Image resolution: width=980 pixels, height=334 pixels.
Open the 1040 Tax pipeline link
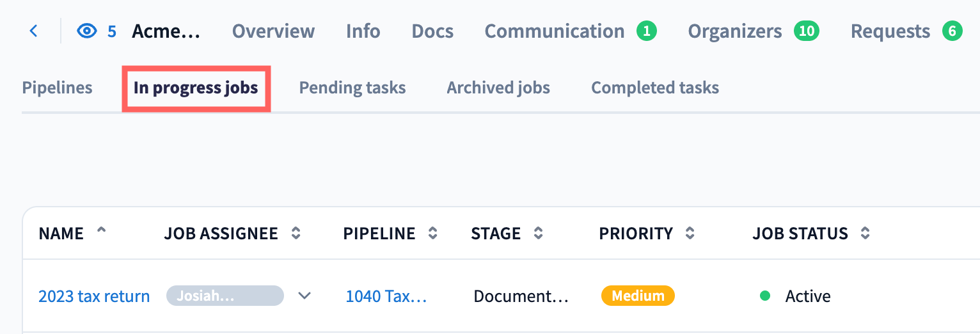(x=386, y=296)
